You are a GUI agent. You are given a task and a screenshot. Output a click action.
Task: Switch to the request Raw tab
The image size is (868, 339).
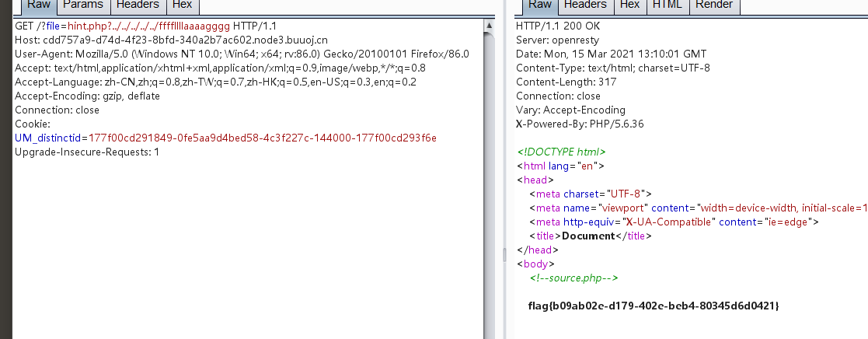[x=39, y=5]
